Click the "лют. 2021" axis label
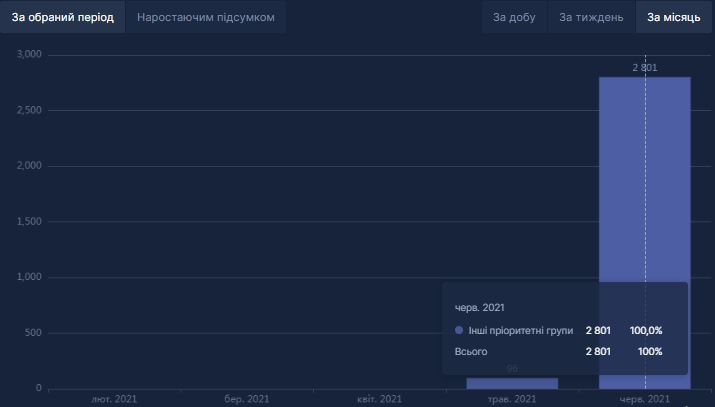Viewport: 715px width, 407px height. pos(114,399)
